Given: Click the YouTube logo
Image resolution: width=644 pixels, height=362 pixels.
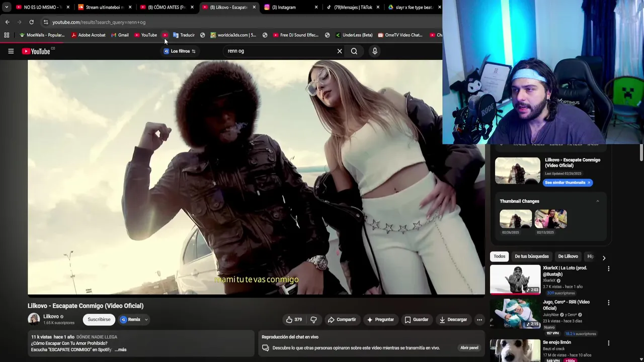Looking at the screenshot, I should point(36,51).
